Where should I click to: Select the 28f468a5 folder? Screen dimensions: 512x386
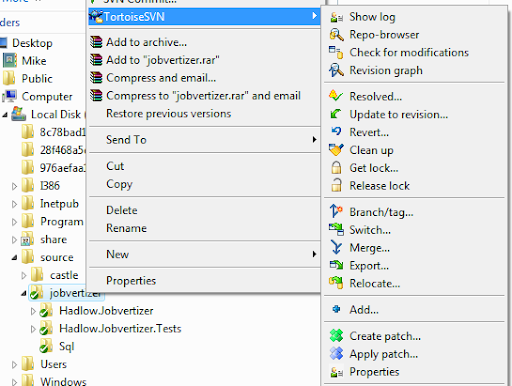(63, 150)
